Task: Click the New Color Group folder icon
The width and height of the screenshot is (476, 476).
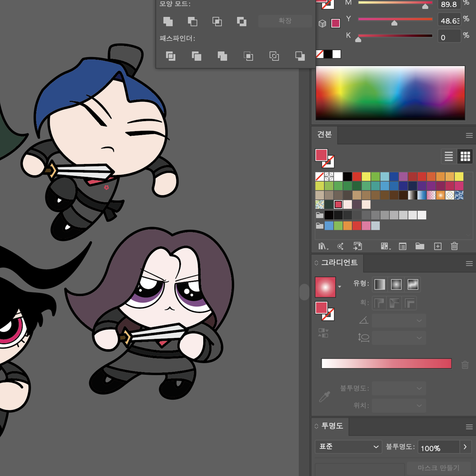Action: [420, 246]
